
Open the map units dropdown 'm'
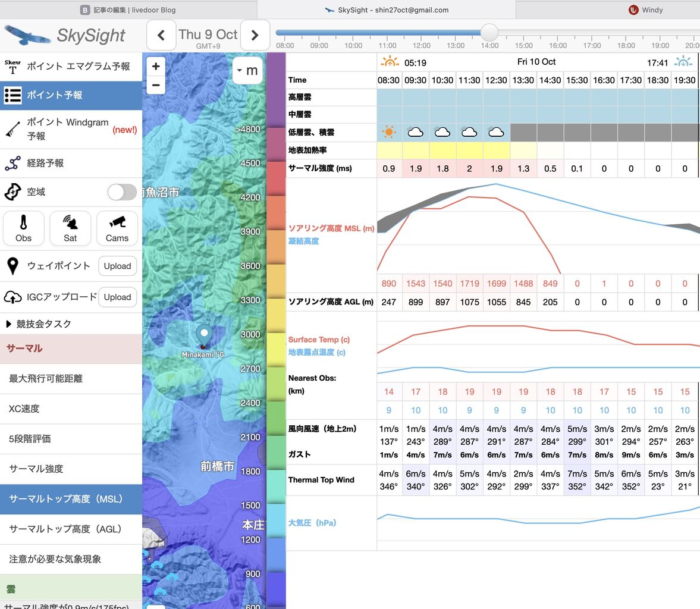247,70
